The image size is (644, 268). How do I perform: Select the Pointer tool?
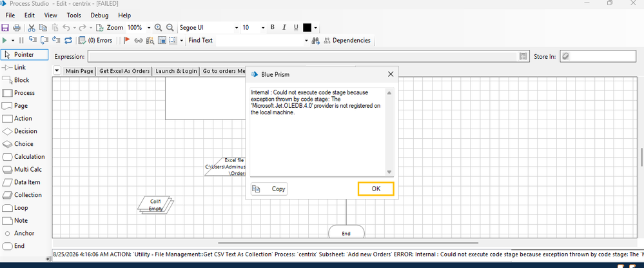(24, 54)
